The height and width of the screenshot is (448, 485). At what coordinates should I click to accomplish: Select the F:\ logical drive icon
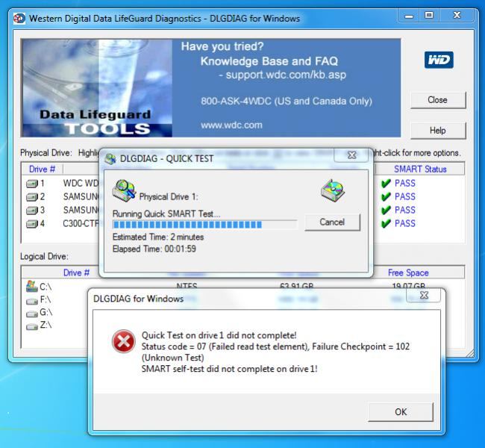tap(32, 301)
